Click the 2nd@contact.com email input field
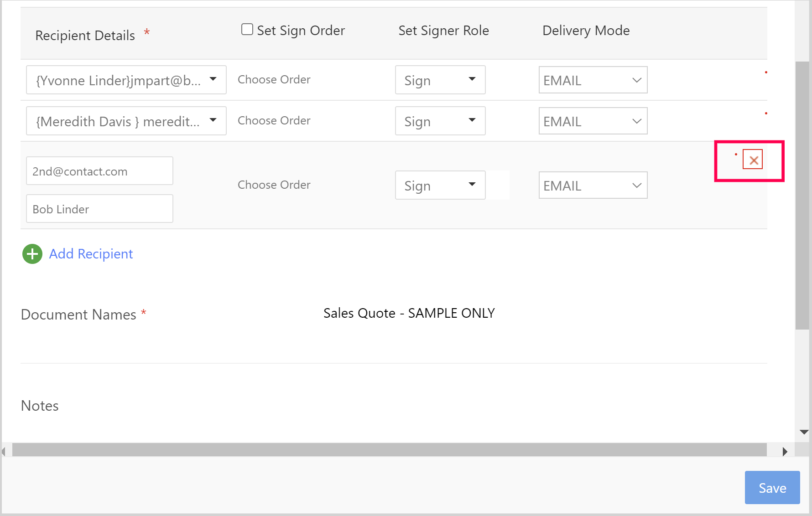Viewport: 812px width, 516px height. [99, 171]
